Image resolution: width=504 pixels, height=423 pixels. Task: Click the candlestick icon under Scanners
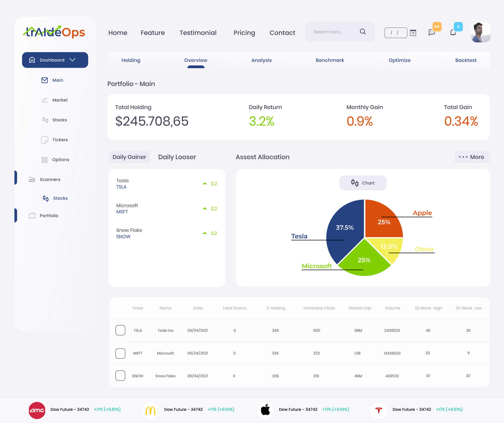point(46,198)
